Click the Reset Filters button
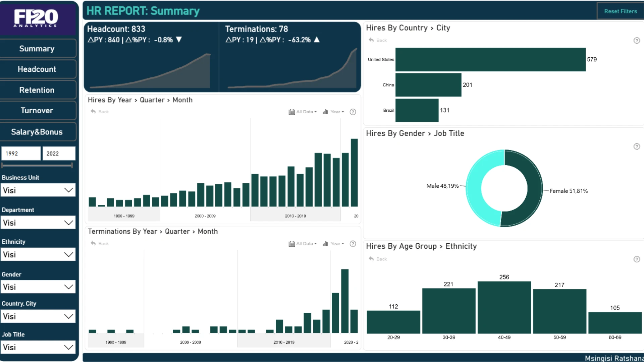 (620, 11)
